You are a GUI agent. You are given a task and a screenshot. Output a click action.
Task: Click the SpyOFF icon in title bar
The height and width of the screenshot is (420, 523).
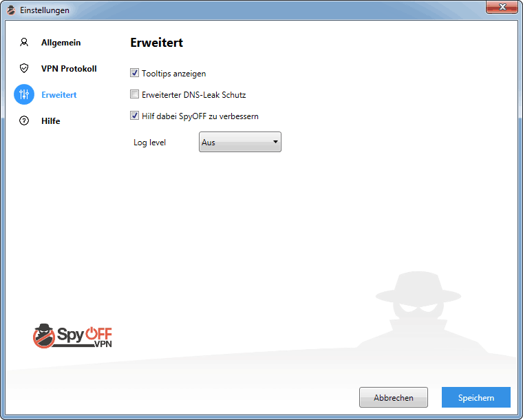tap(11, 10)
